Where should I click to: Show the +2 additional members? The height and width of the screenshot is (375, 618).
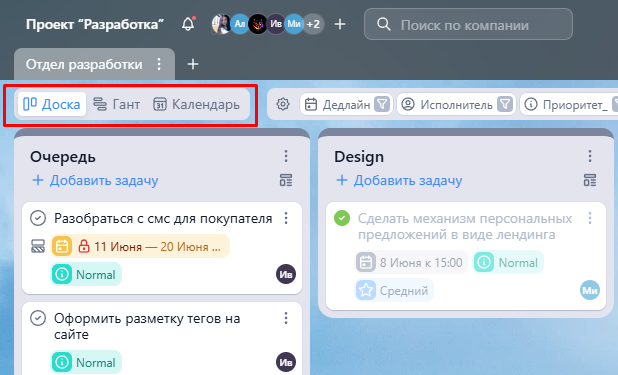pos(313,24)
